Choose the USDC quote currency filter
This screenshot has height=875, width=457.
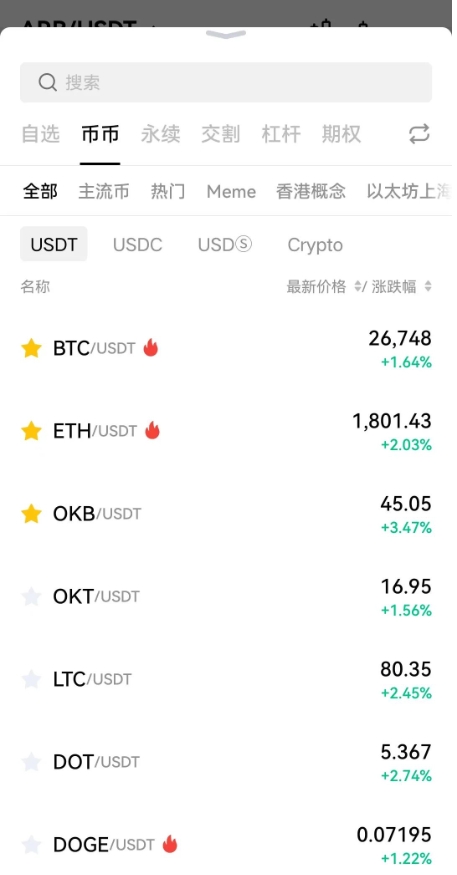pyautogui.click(x=137, y=244)
